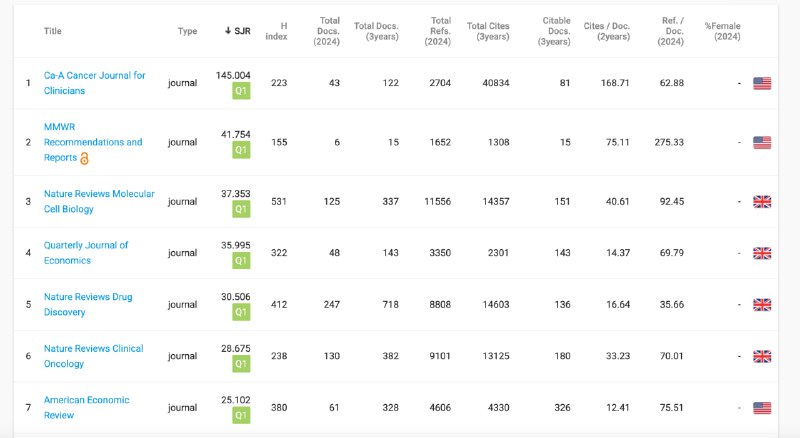
Task: Open Quarterly Journal of Economics link
Action: [x=86, y=253]
